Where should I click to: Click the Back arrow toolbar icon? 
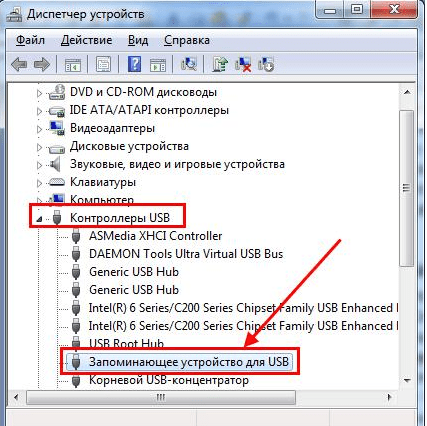click(19, 64)
